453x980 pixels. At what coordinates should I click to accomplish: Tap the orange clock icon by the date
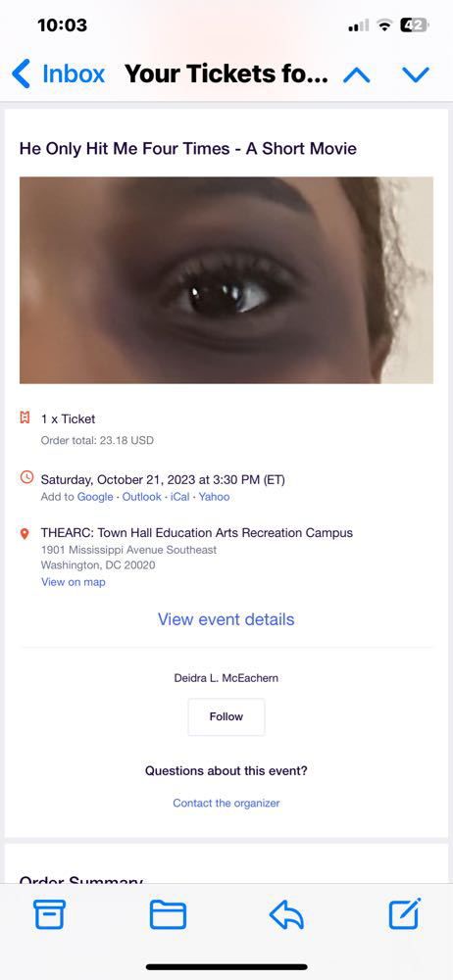[26, 477]
